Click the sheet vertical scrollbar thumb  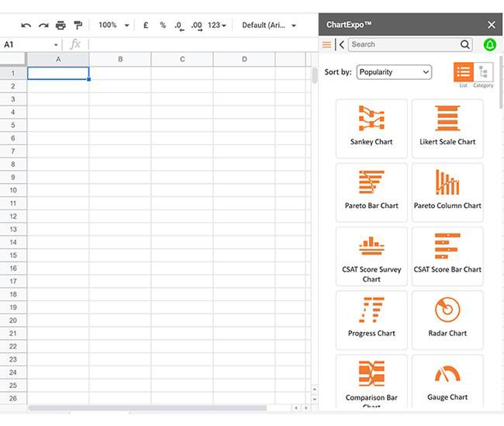315,75
